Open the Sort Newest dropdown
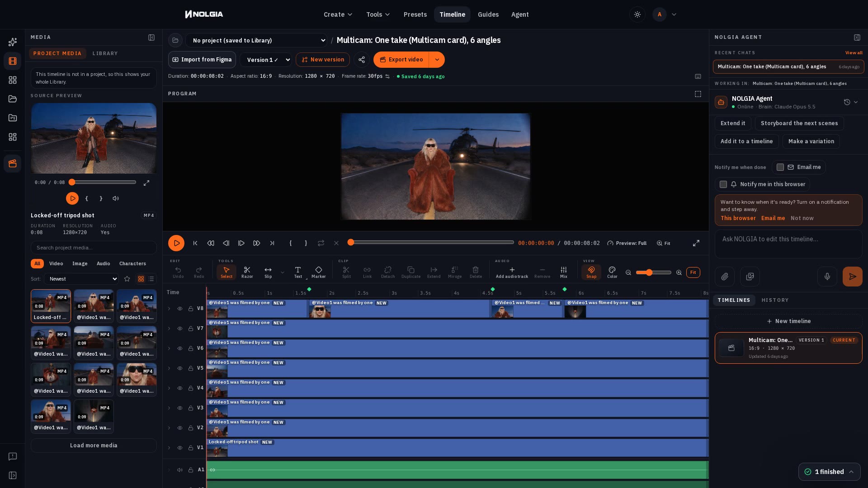This screenshot has width=868, height=488. [x=81, y=279]
